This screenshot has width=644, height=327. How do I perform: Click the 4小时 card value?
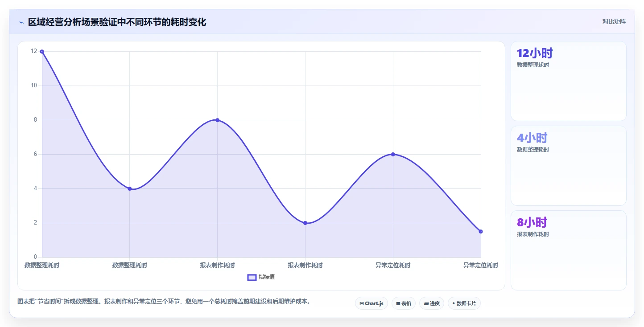(x=532, y=138)
